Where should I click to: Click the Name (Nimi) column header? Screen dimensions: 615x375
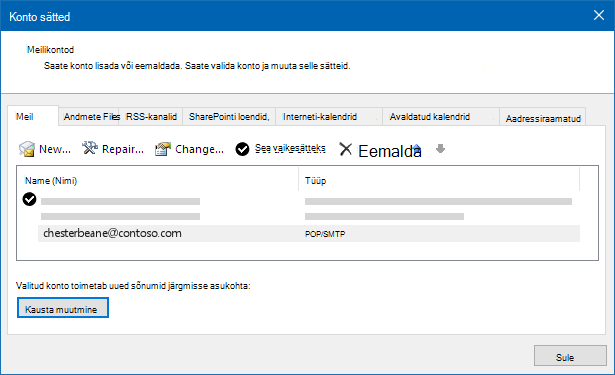51,180
